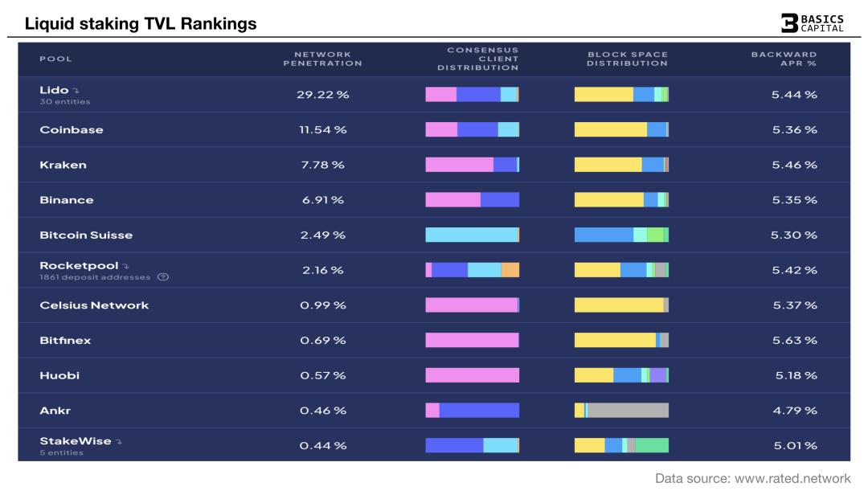Image resolution: width=868 pixels, height=495 pixels.
Task: Click the gray block space segment for Ankr
Action: pos(628,410)
